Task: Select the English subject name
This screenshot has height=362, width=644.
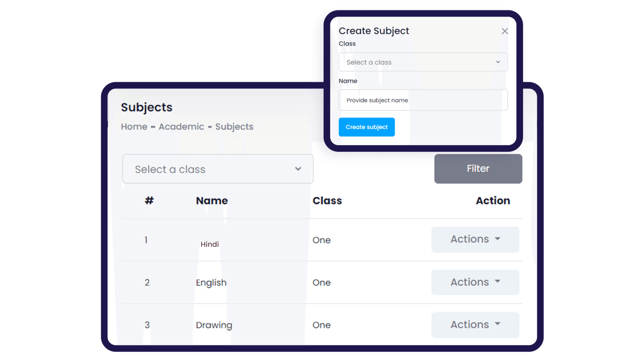Action: click(211, 283)
